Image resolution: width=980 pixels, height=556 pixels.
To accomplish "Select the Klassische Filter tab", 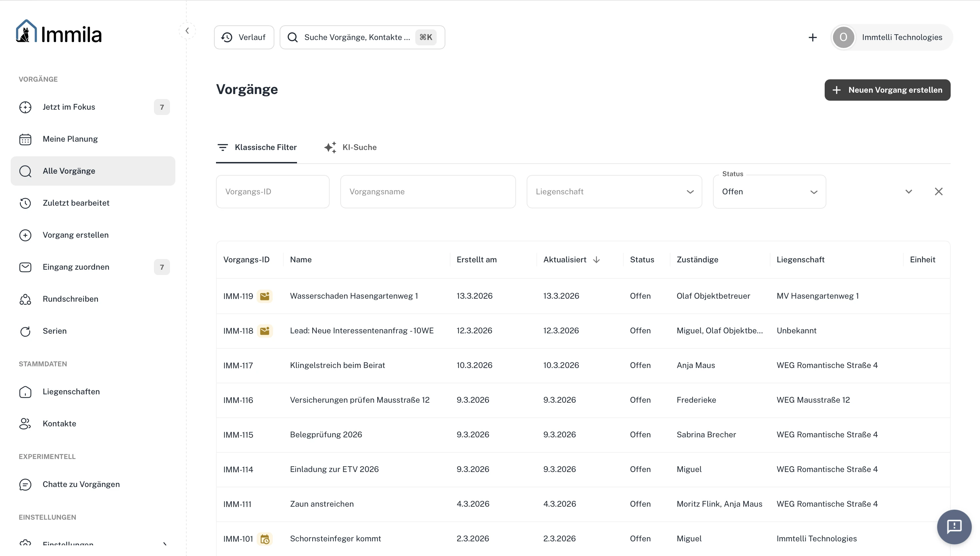I will pos(257,147).
